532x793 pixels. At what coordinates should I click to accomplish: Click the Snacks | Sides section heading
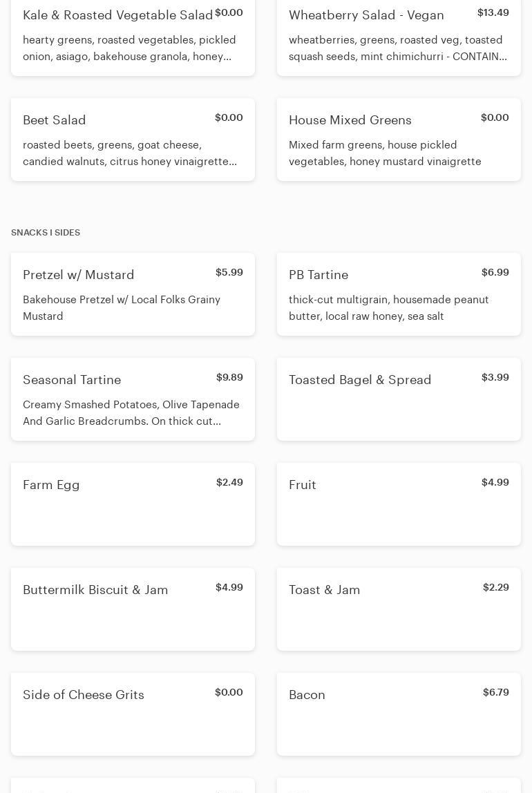coord(46,233)
